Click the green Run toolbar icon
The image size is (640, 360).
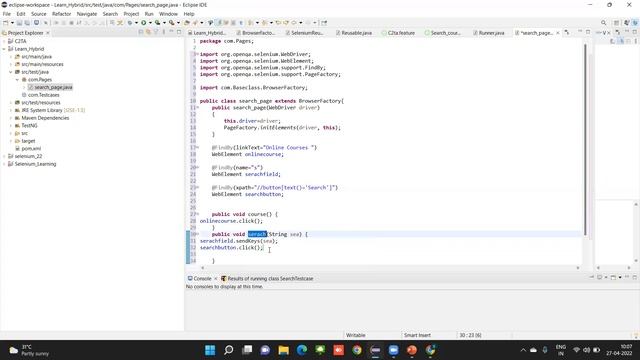(144, 23)
